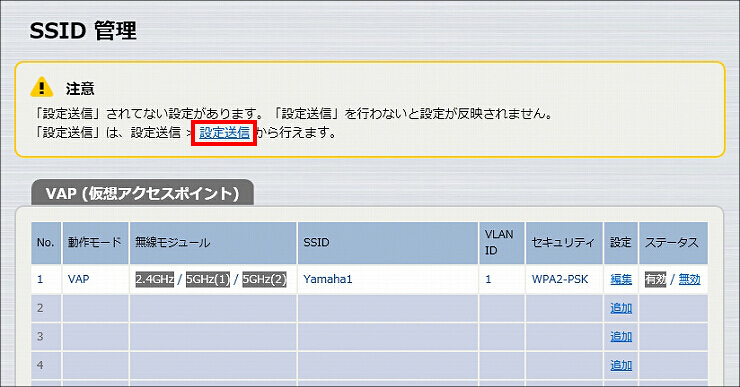Click the 設定 column header
The width and height of the screenshot is (740, 387).
coord(621,243)
